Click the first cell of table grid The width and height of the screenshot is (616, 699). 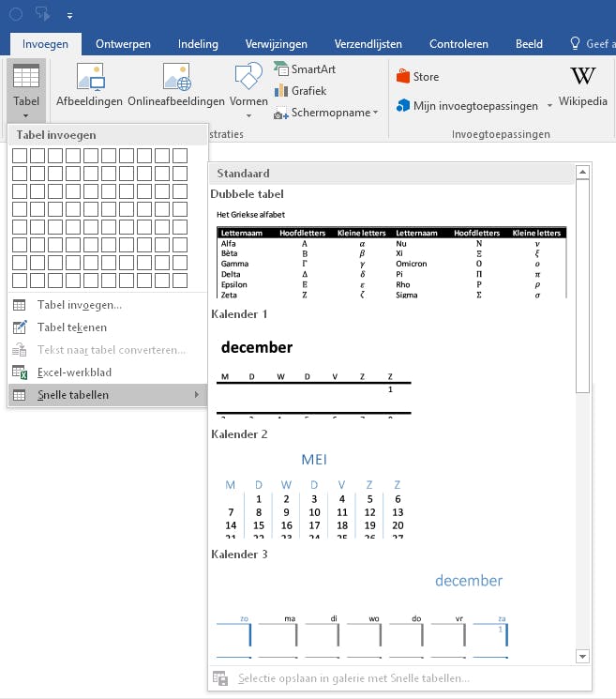click(20, 156)
